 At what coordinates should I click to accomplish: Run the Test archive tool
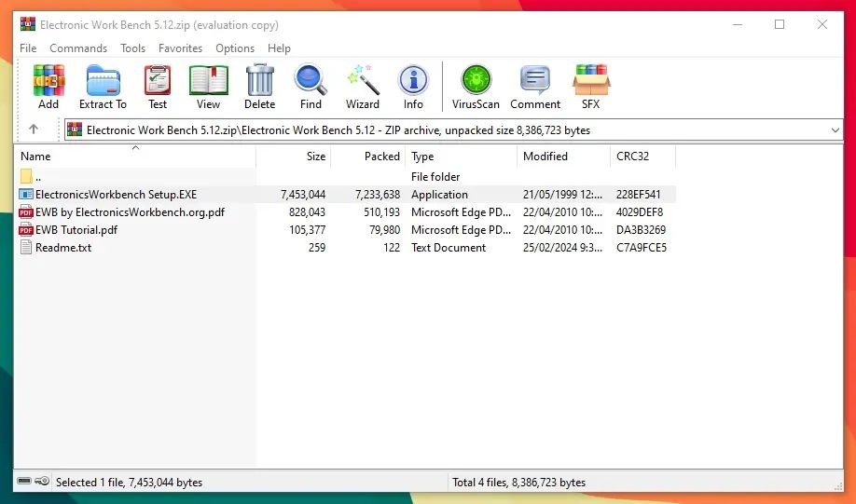click(x=158, y=80)
